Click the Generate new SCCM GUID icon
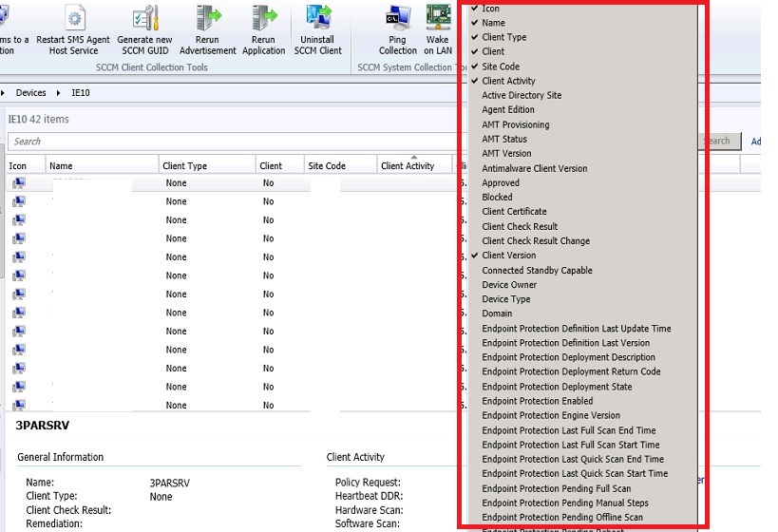 point(145,18)
